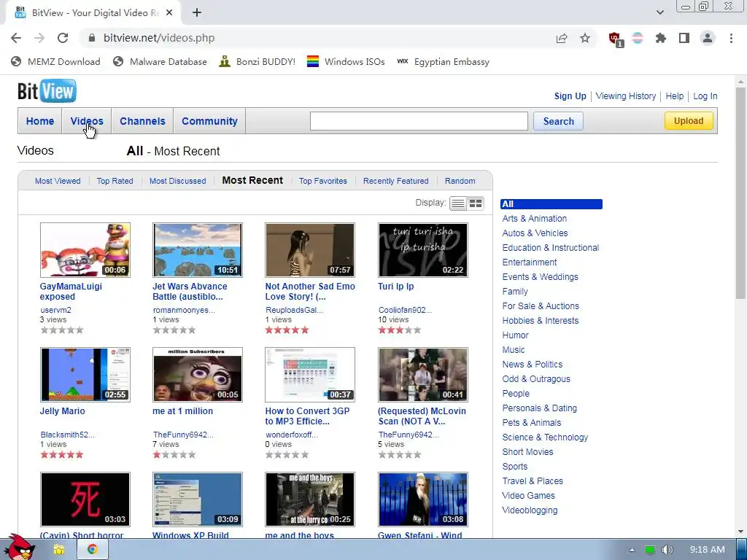Open Bonzi BUDDY! bookmark
Screen dimensions: 747x560
pos(258,62)
